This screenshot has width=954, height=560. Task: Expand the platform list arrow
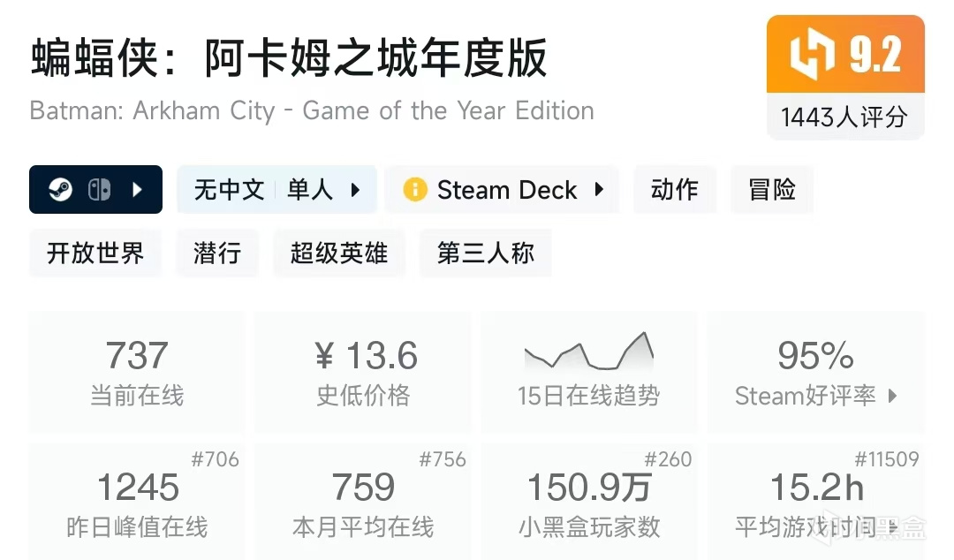(x=137, y=190)
